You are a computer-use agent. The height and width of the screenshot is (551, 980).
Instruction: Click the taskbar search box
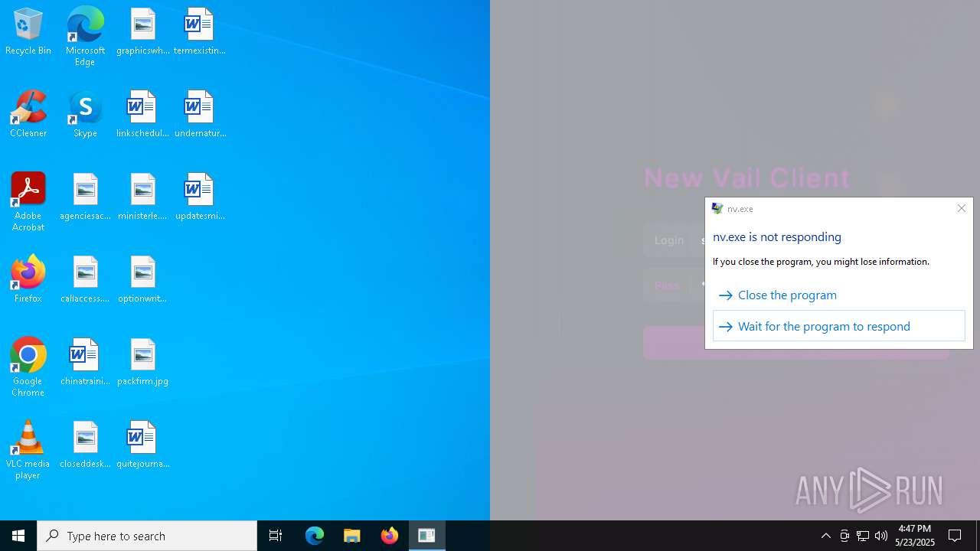[147, 536]
